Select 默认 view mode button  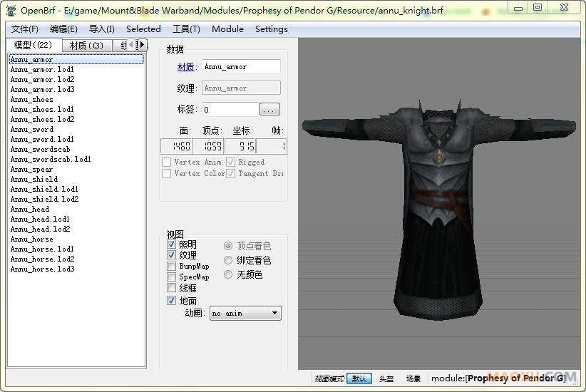[x=359, y=378]
